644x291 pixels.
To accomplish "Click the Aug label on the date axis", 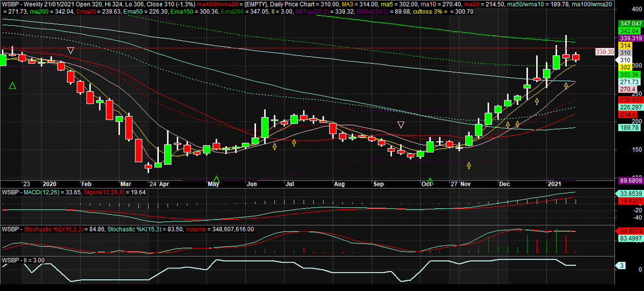I will (339, 184).
